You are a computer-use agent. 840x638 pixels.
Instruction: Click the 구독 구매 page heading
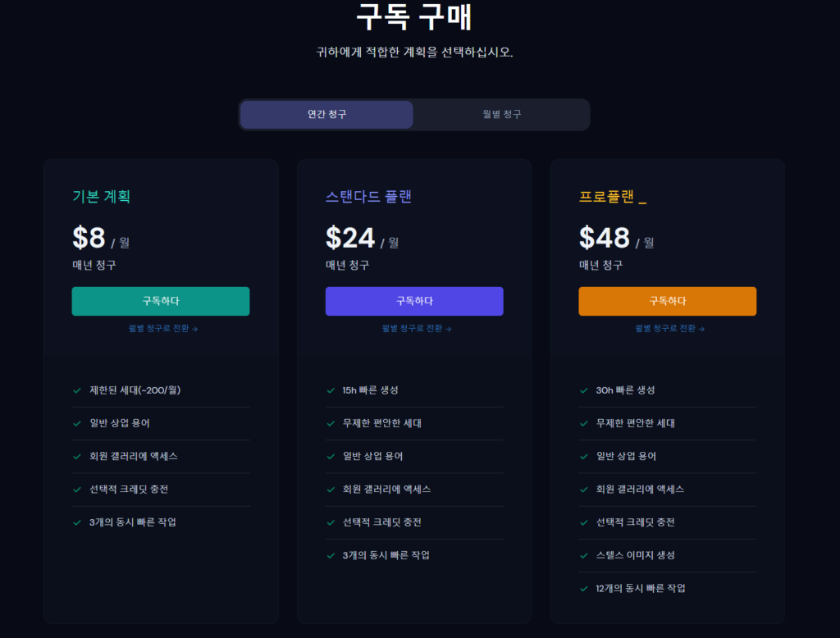click(414, 17)
